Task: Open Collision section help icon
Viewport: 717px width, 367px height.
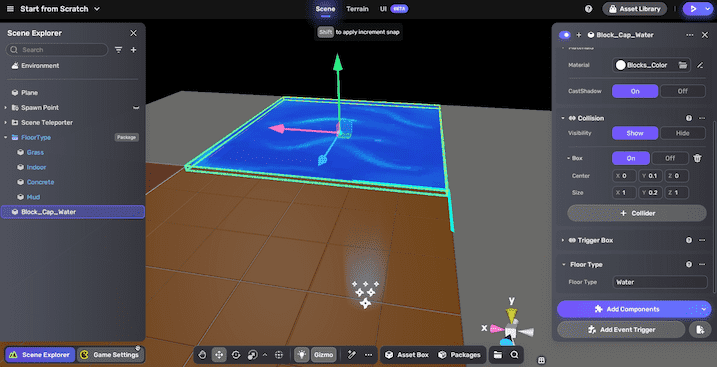Action: point(689,118)
